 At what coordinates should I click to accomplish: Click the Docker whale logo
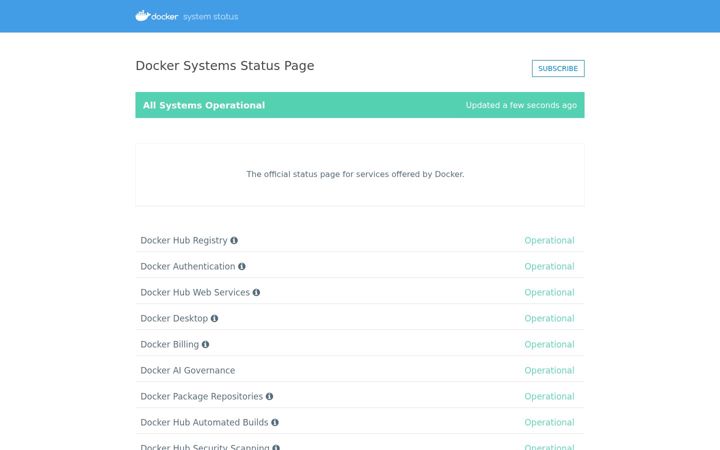coord(143,16)
